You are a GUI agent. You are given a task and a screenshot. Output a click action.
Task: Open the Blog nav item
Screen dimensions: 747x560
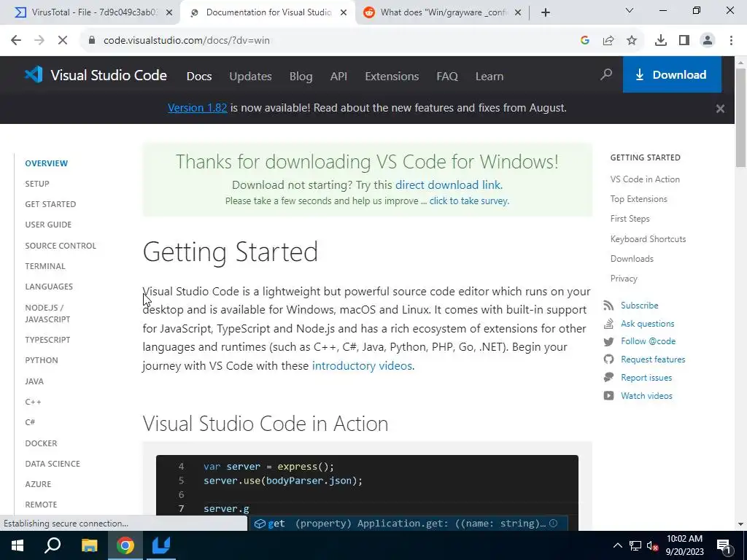[301, 76]
